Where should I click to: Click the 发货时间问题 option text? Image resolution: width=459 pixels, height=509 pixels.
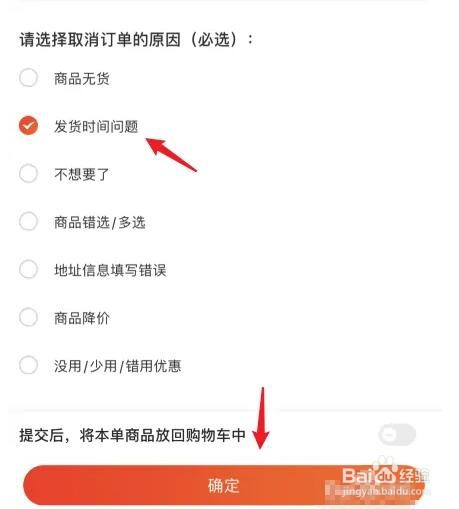coord(96,127)
